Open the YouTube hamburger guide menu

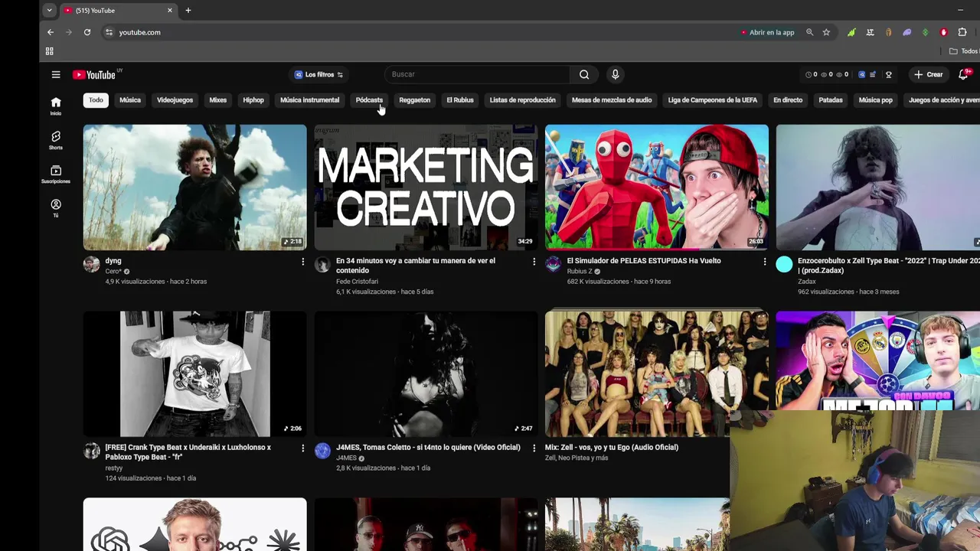click(56, 74)
